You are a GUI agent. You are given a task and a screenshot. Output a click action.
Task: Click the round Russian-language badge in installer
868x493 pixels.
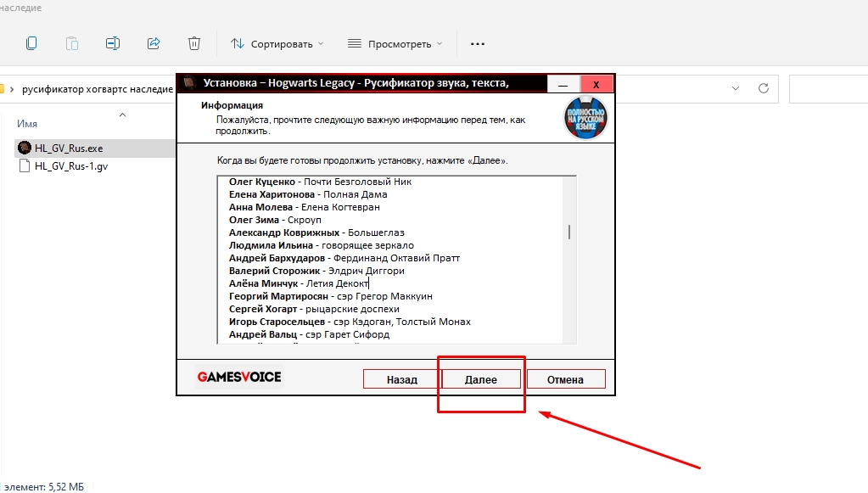tap(585, 118)
